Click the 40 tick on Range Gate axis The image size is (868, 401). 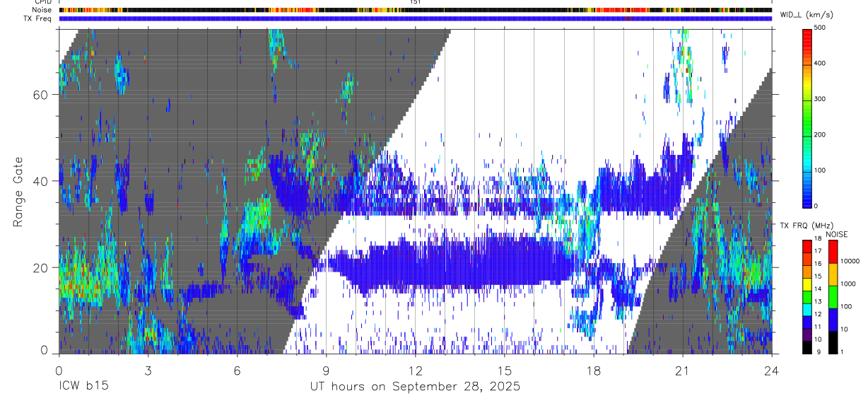pos(41,181)
